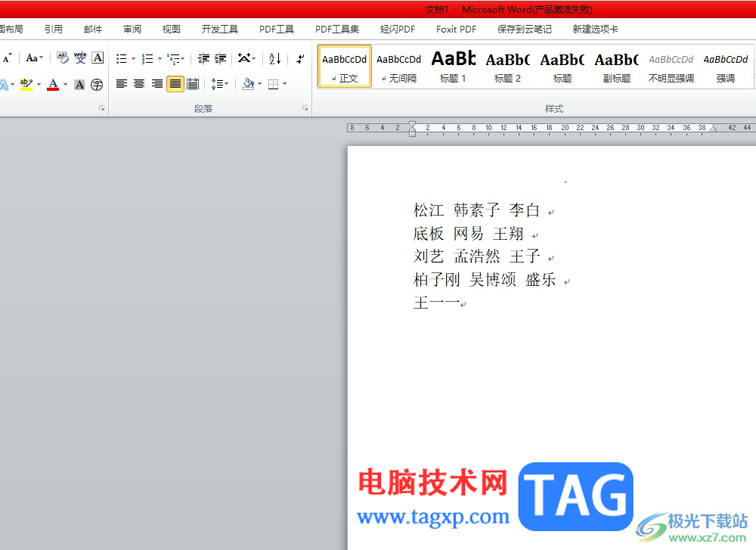Show or hide paragraph marks
Screen dimensions: 756x550
click(300, 59)
